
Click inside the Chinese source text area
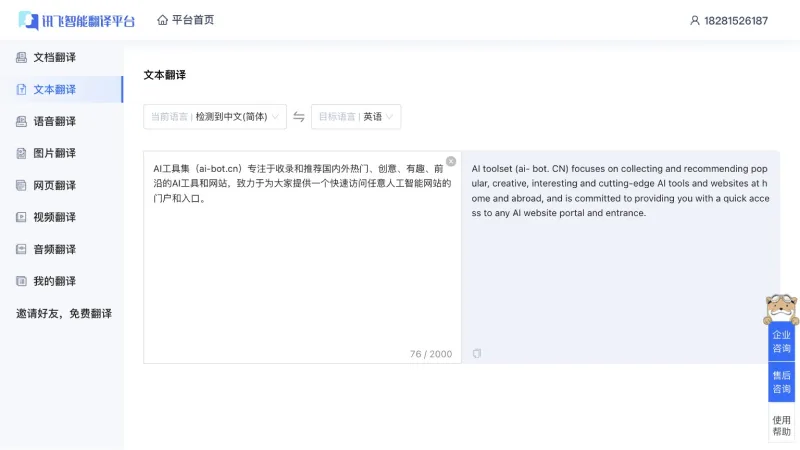(x=302, y=257)
